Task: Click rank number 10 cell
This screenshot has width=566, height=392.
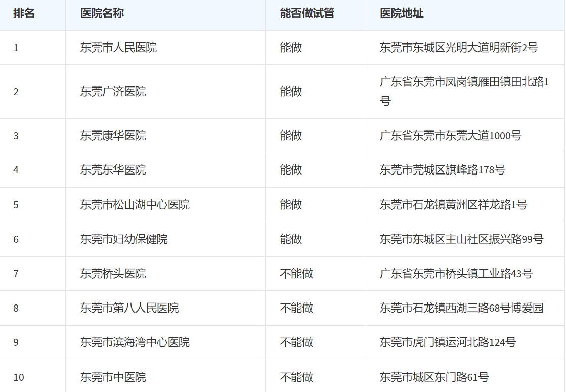Action: coord(19,377)
